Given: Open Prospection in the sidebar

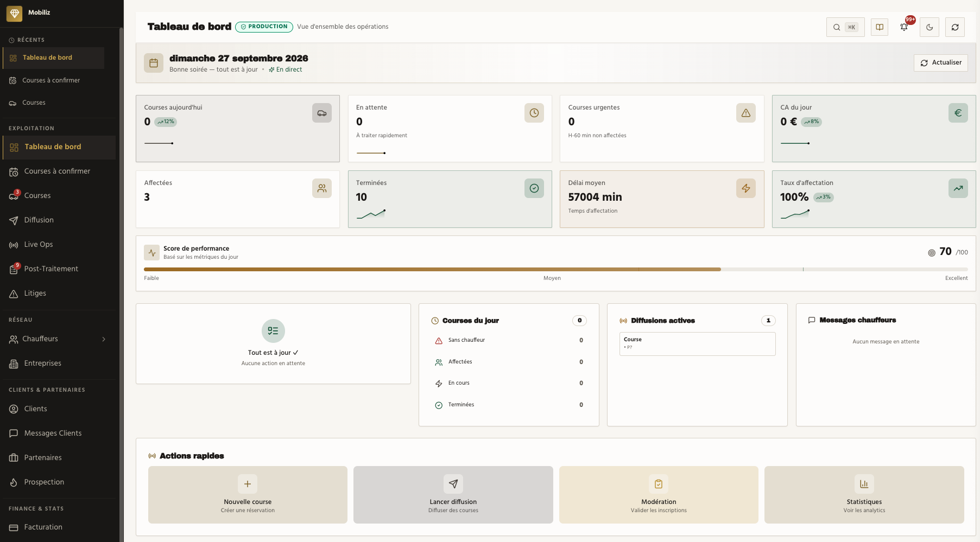Looking at the screenshot, I should click(59, 482).
